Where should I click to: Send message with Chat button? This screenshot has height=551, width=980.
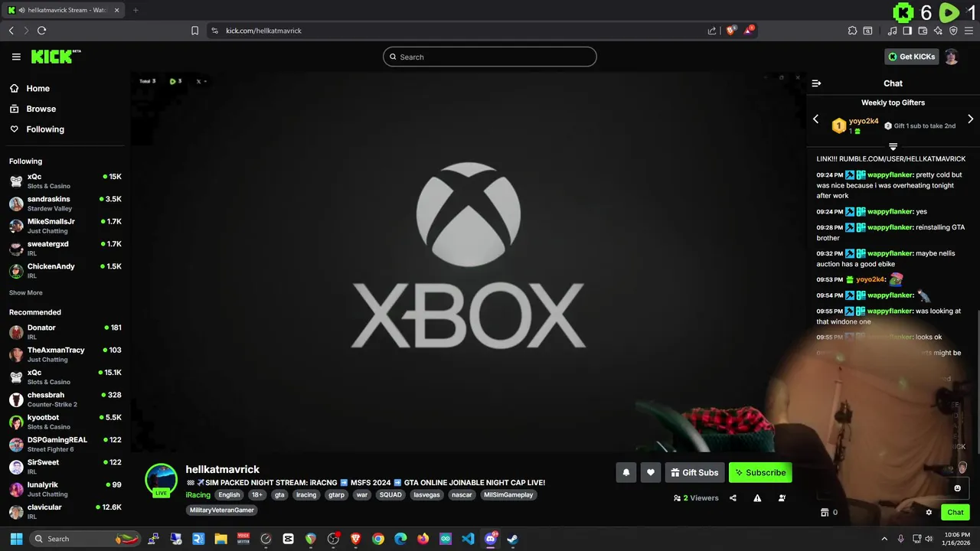click(955, 513)
